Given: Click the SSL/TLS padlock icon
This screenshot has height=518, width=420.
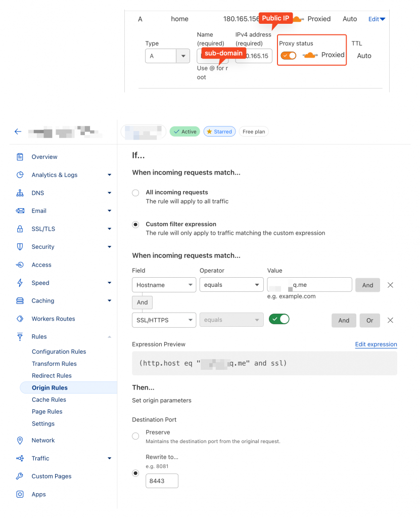Looking at the screenshot, I should click(x=20, y=229).
